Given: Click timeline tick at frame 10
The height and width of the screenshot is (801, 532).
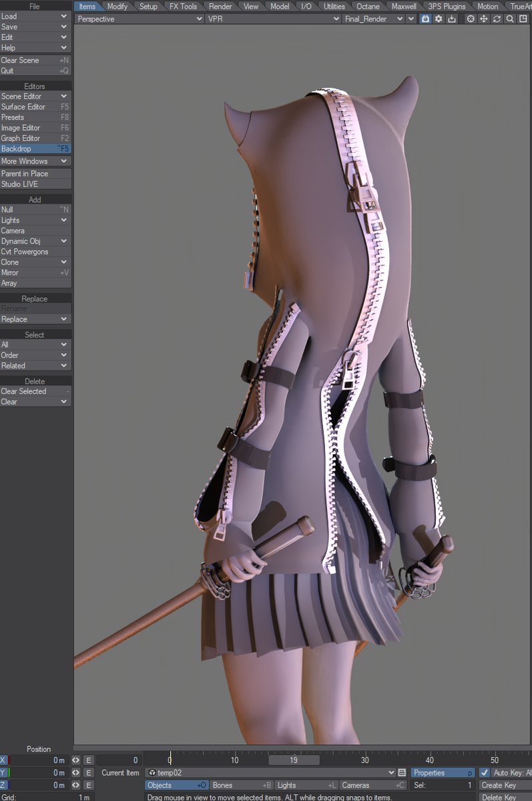Looking at the screenshot, I should tap(234, 760).
